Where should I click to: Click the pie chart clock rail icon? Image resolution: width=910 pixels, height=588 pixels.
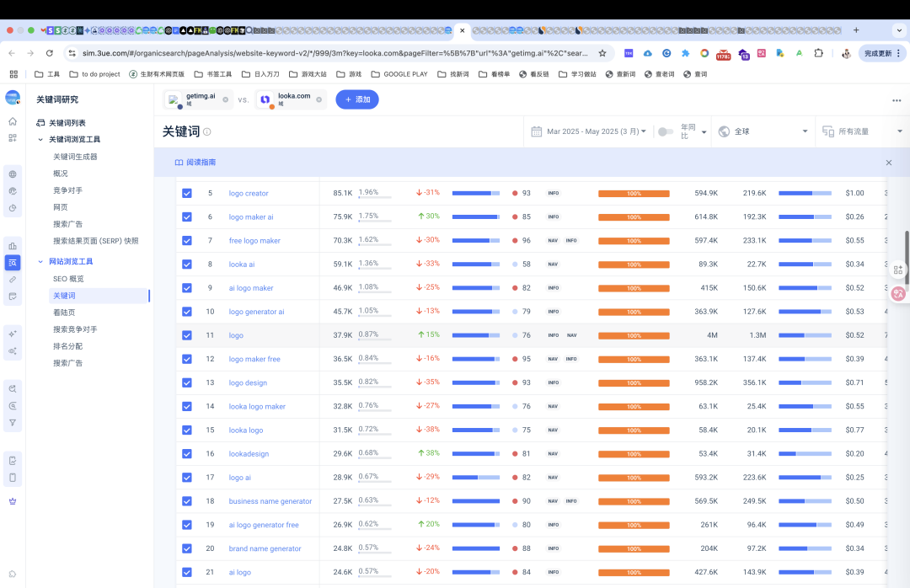click(x=13, y=208)
